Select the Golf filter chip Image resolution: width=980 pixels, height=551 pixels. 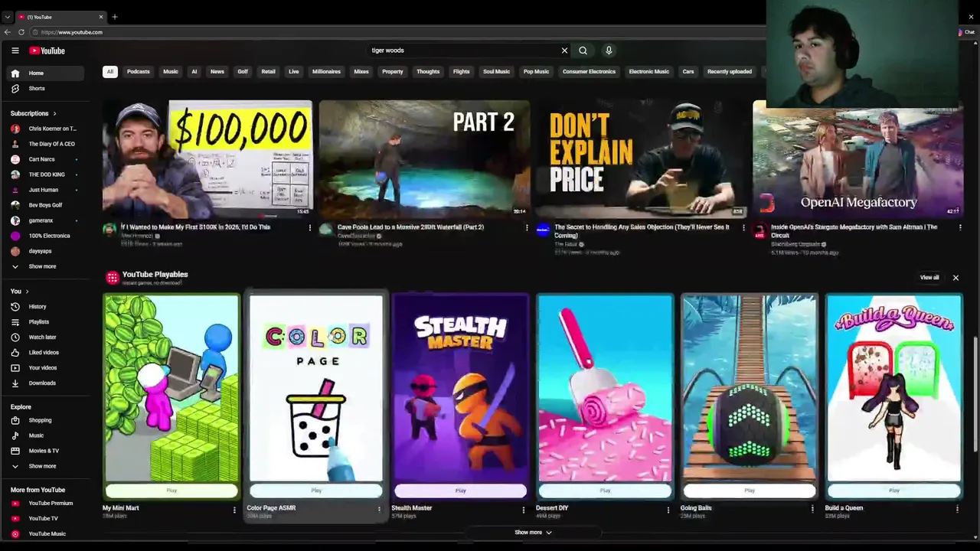coord(243,72)
